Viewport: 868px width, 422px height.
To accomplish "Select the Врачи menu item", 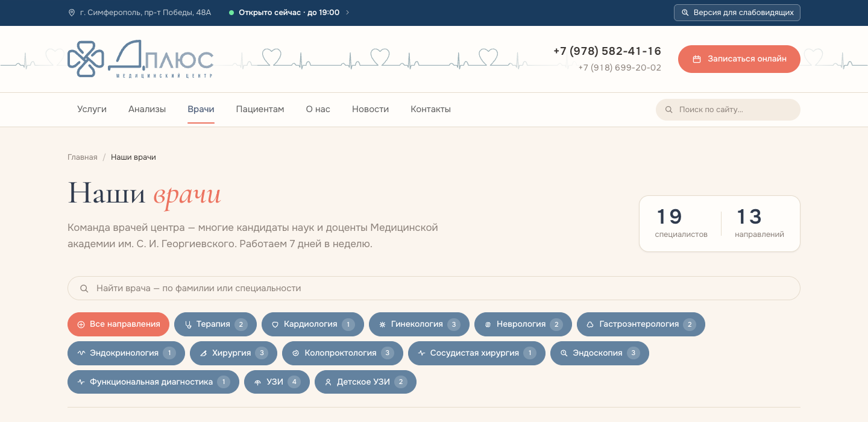I will click(x=201, y=109).
